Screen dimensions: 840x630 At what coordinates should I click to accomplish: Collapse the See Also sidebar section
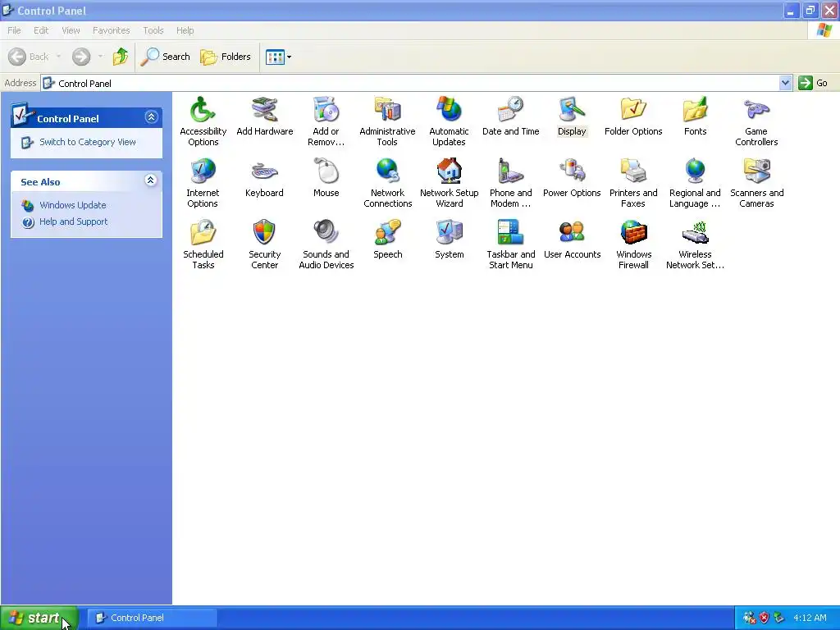tap(151, 180)
